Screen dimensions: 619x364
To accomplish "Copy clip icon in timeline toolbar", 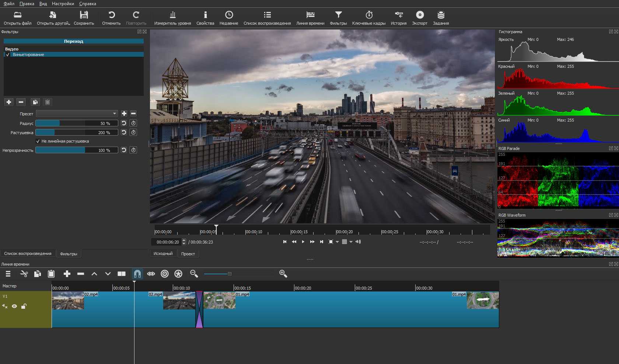I will tap(37, 274).
